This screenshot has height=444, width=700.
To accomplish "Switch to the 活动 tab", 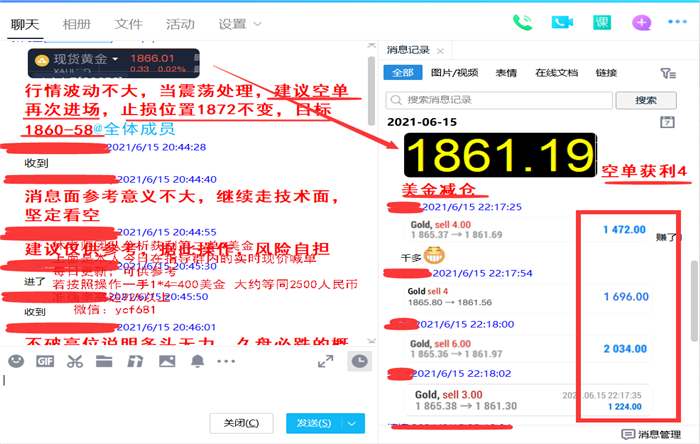I will pyautogui.click(x=180, y=24).
